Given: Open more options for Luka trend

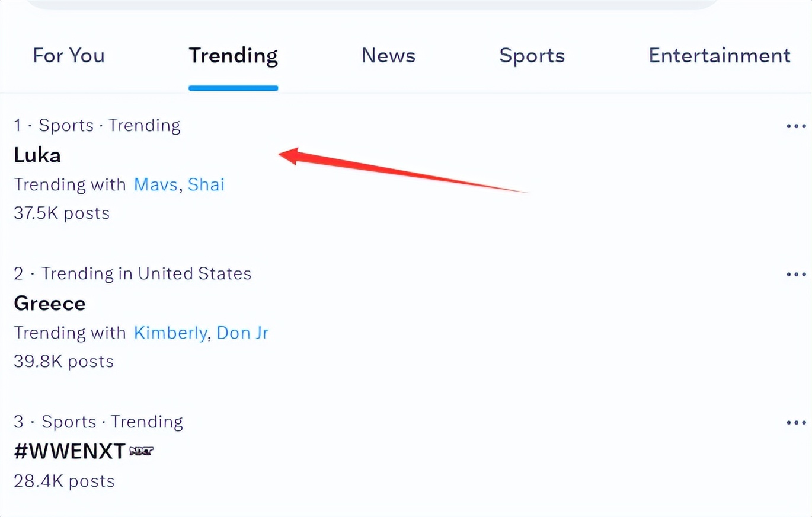Looking at the screenshot, I should pos(796,126).
